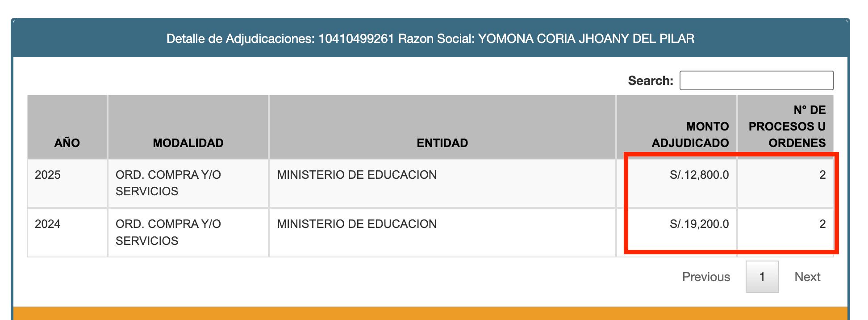Screen dimensions: 868x320
Task: Go to the Next page
Action: tap(807, 277)
